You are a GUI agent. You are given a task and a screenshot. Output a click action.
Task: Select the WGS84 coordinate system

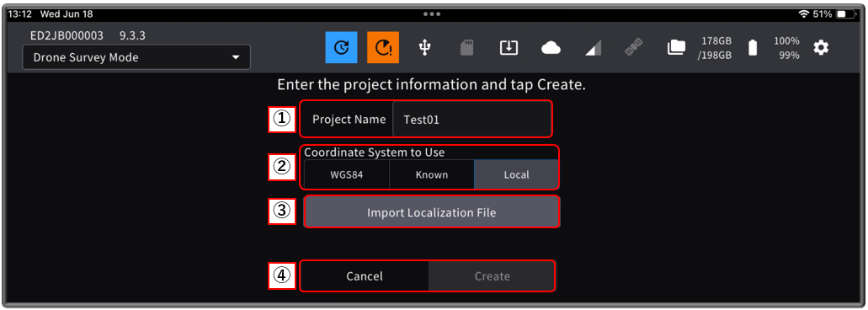(x=347, y=174)
